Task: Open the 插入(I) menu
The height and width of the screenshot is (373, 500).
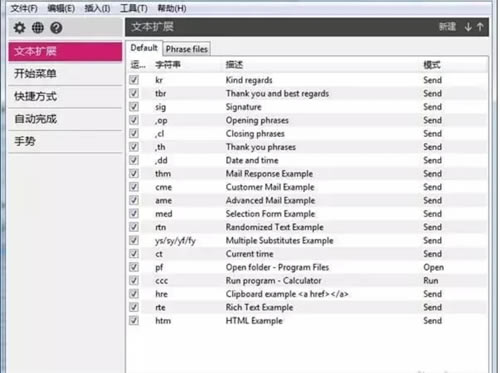Action: 97,8
